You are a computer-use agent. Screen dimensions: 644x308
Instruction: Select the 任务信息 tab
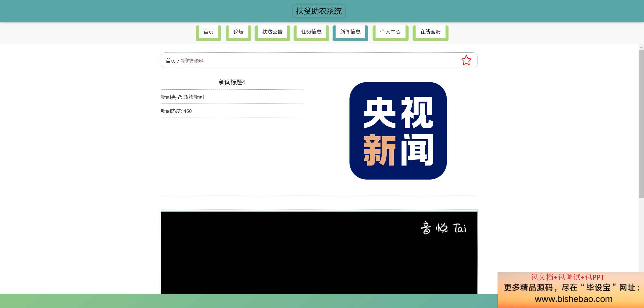point(311,33)
